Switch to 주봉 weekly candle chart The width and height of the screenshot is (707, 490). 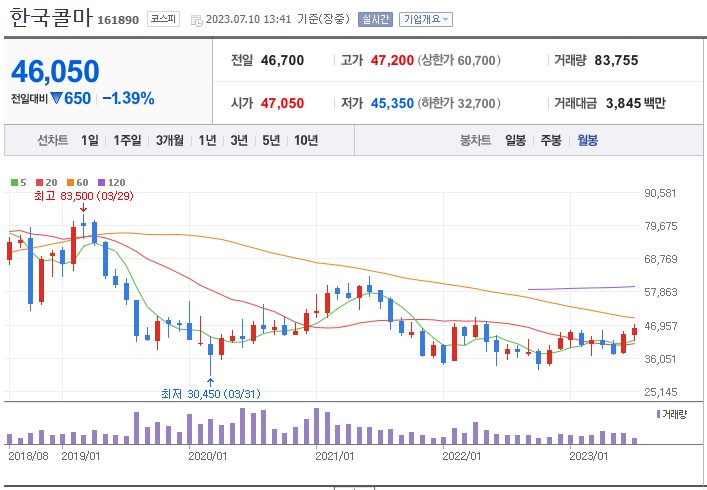pos(551,140)
